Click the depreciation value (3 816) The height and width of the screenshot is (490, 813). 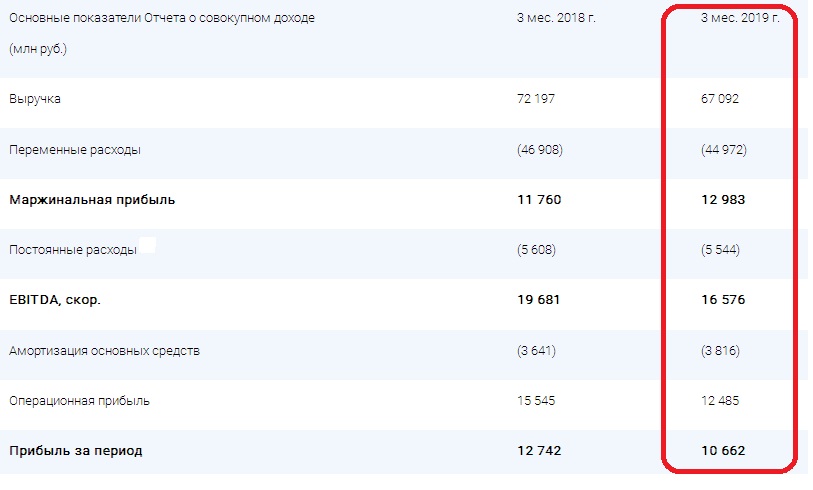click(721, 350)
